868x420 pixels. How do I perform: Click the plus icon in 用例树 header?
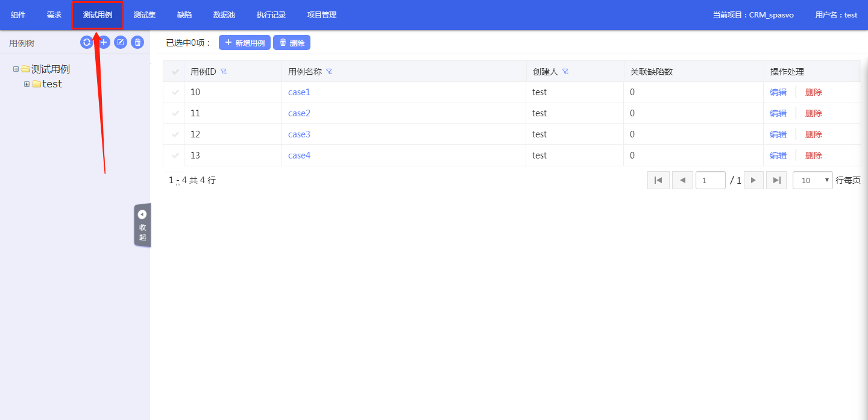point(104,42)
